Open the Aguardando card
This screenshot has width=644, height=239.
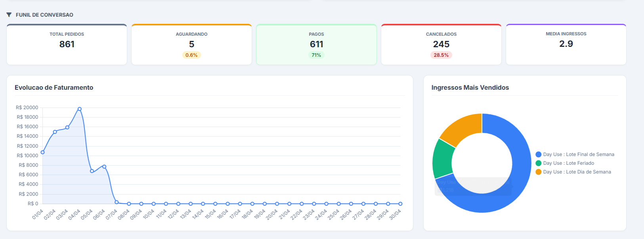(x=191, y=44)
